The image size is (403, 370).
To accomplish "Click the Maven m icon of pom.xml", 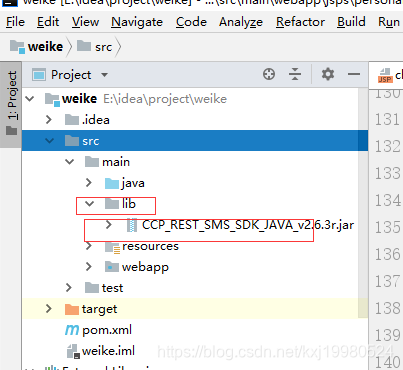I will click(x=72, y=330).
